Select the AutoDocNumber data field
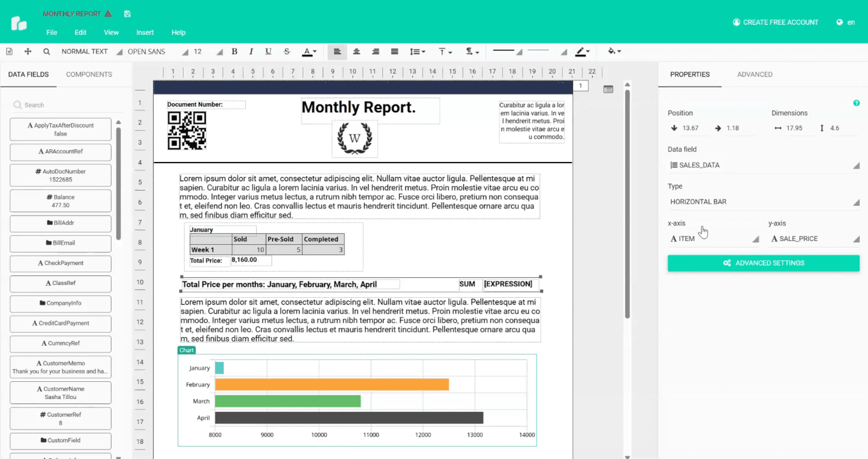Image resolution: width=868 pixels, height=459 pixels. [61, 175]
